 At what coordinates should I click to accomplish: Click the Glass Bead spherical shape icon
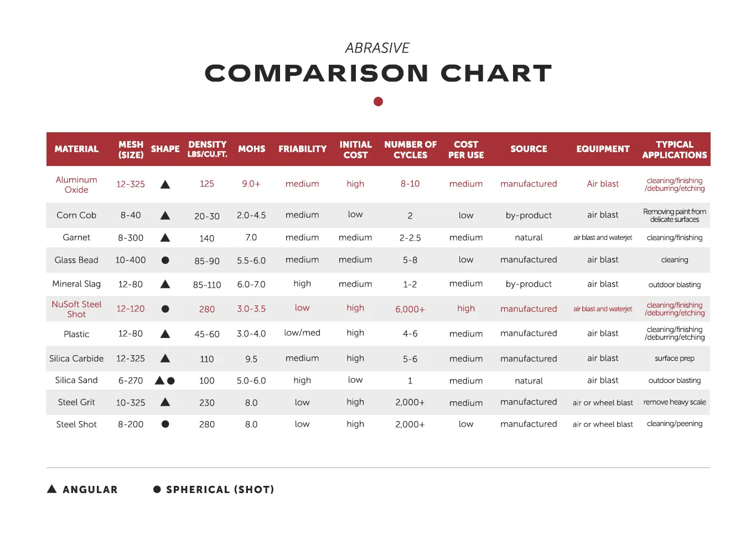165,260
